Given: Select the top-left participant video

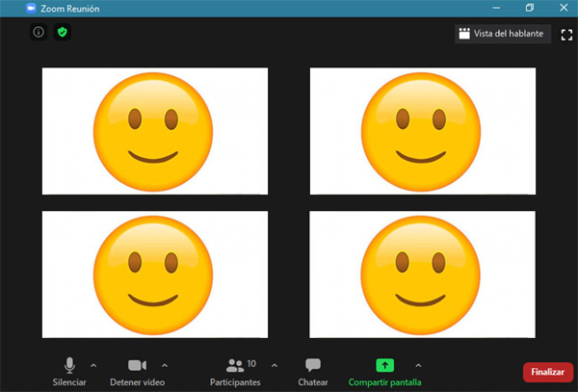Looking at the screenshot, I should click(155, 131).
